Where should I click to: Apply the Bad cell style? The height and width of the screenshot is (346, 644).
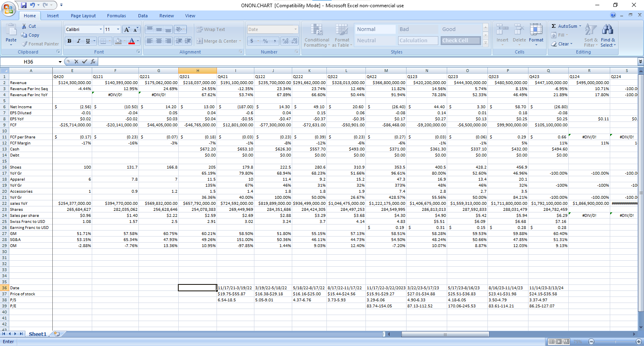(417, 29)
